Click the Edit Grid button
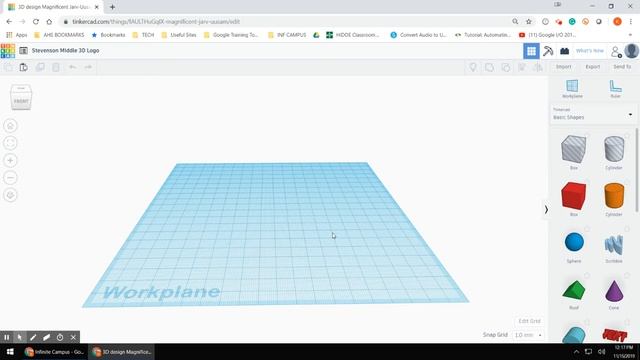The image size is (640, 360). click(529, 321)
